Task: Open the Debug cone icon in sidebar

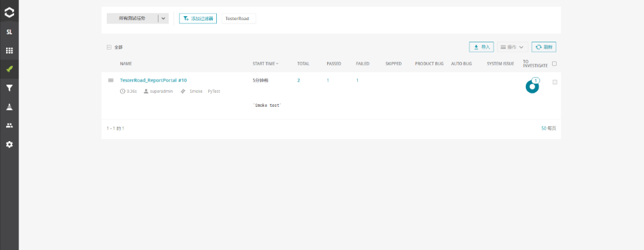Action: coord(9,107)
